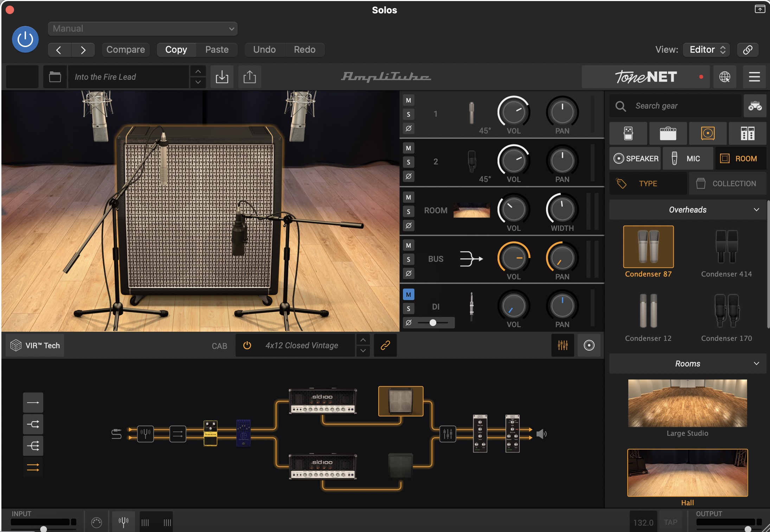Select the two-way split routing icon
Viewport: 770px width, 532px height.
(x=33, y=424)
